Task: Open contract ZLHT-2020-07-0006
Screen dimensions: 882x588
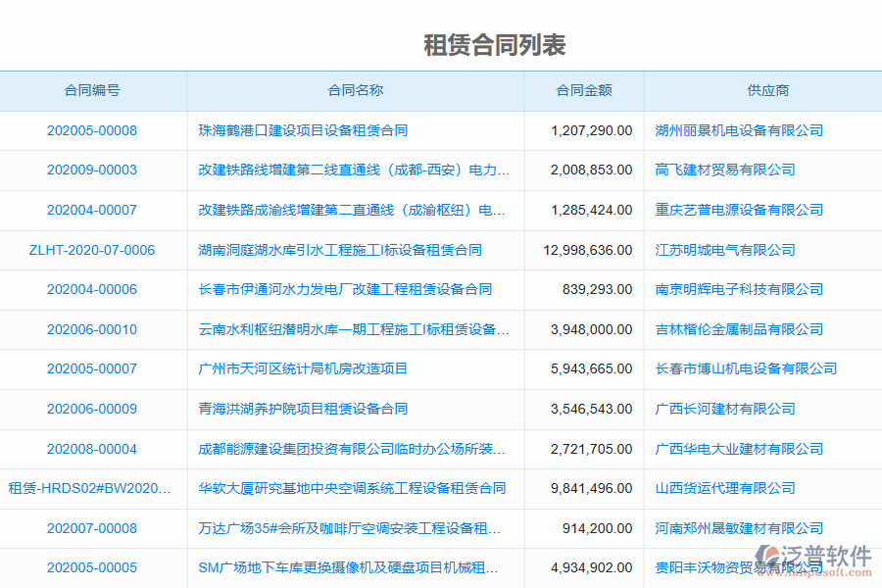Action: (93, 250)
